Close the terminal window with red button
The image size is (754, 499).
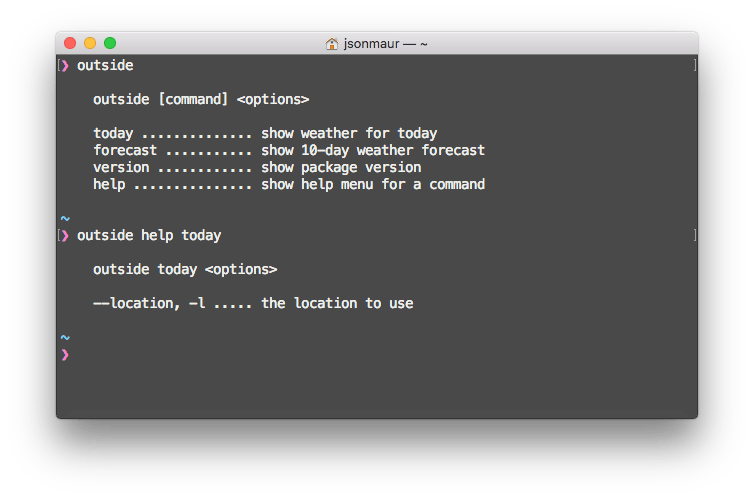70,44
